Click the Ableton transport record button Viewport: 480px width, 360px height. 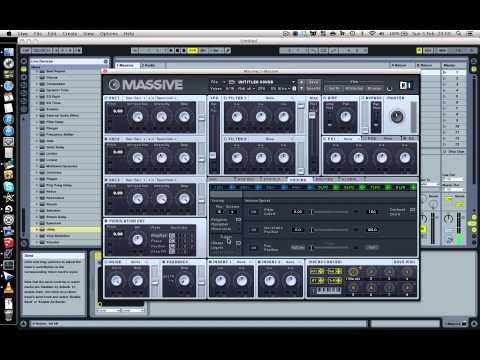(184, 50)
